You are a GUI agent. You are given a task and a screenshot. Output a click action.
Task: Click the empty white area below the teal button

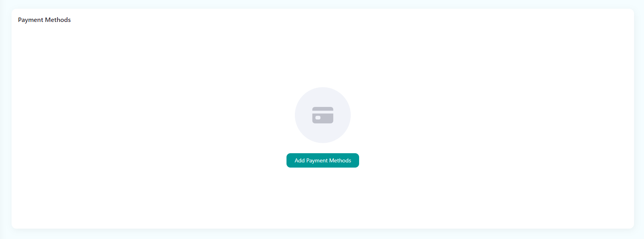[x=322, y=196]
